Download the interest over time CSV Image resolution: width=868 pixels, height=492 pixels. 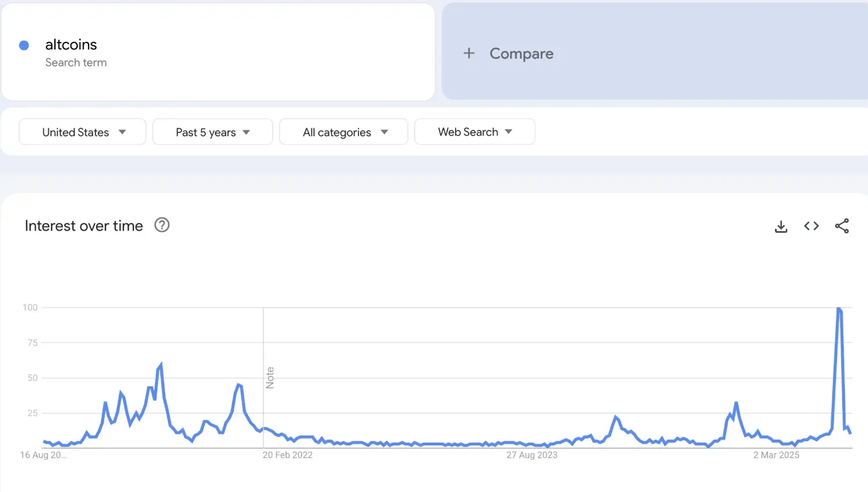coord(781,226)
